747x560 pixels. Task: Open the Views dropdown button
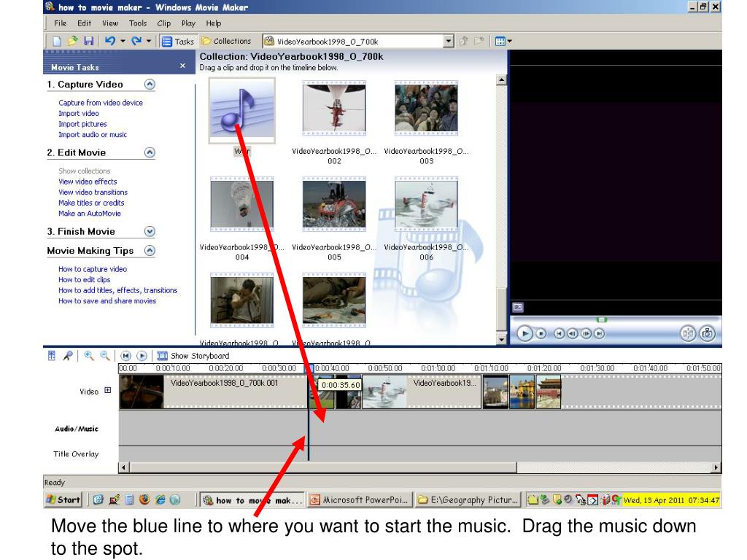[x=503, y=42]
